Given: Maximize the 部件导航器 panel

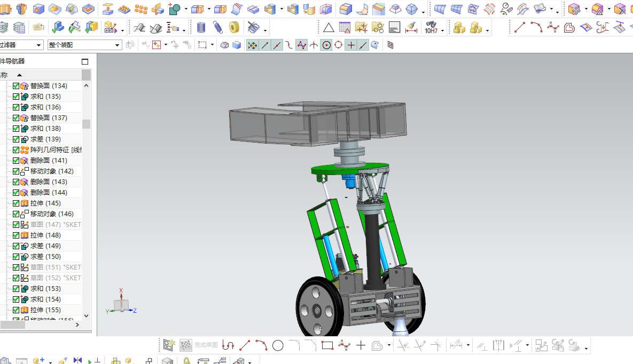Looking at the screenshot, I should point(85,61).
